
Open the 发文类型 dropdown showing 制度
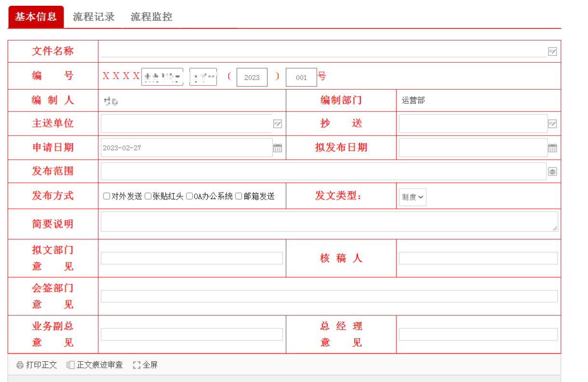pos(413,197)
